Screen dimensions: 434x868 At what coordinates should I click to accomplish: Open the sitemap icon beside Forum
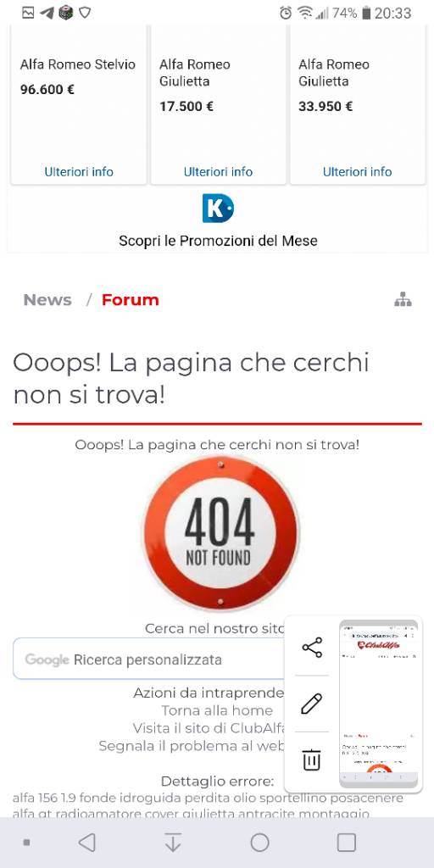point(403,300)
